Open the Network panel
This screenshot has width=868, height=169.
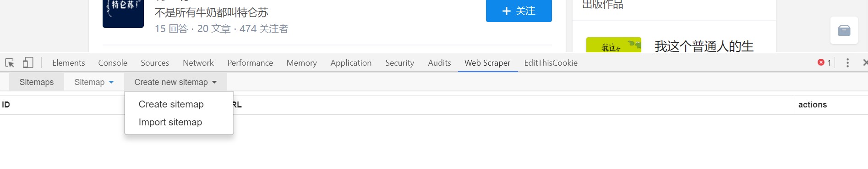click(198, 63)
